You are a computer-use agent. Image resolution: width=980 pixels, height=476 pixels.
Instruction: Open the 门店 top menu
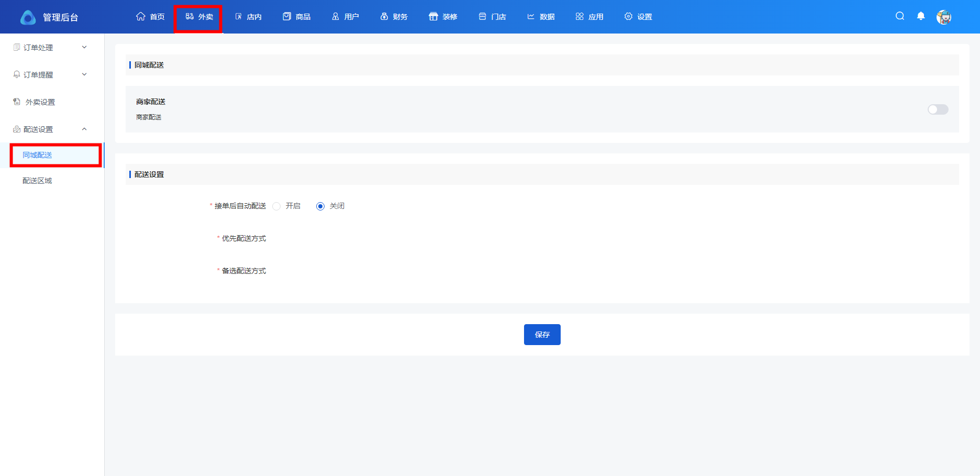tap(493, 17)
